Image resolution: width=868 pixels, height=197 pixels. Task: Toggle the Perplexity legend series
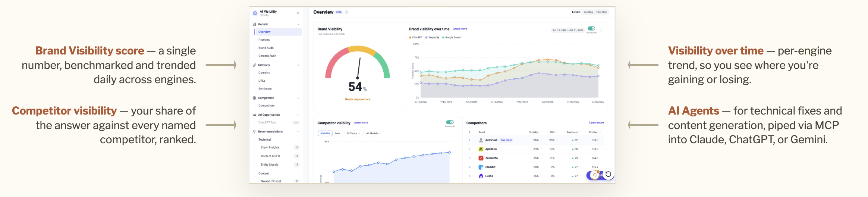432,37
